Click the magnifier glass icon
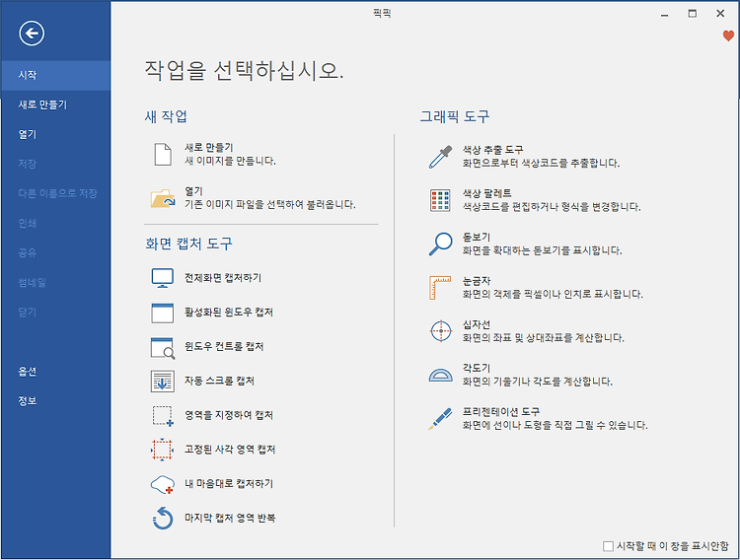The width and height of the screenshot is (740, 560). [x=440, y=244]
